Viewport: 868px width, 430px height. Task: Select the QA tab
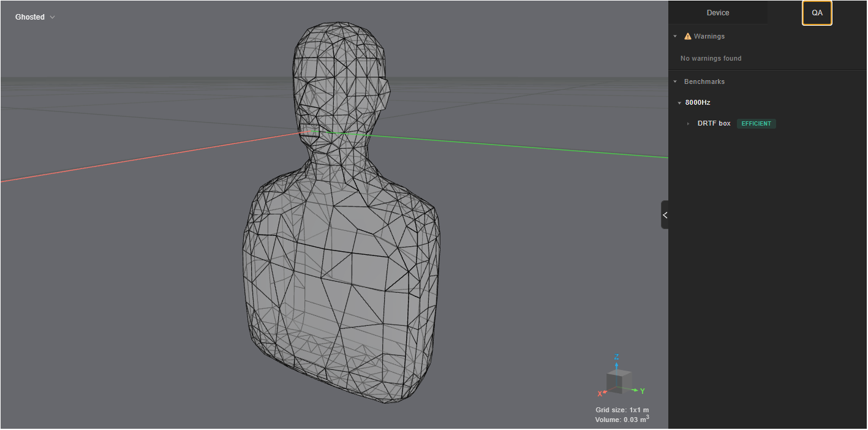pos(817,13)
